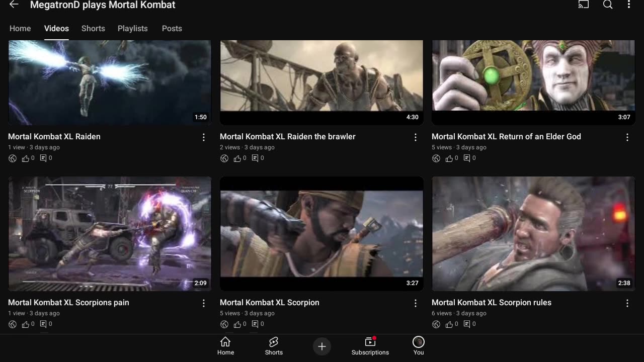Open the Return of an Elder God thumbnail
Viewport: 644px width, 362px height.
533,82
